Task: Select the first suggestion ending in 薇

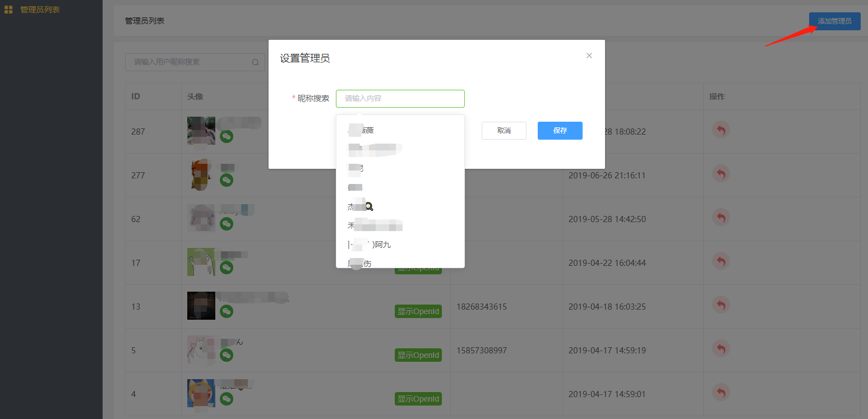Action: pyautogui.click(x=361, y=130)
